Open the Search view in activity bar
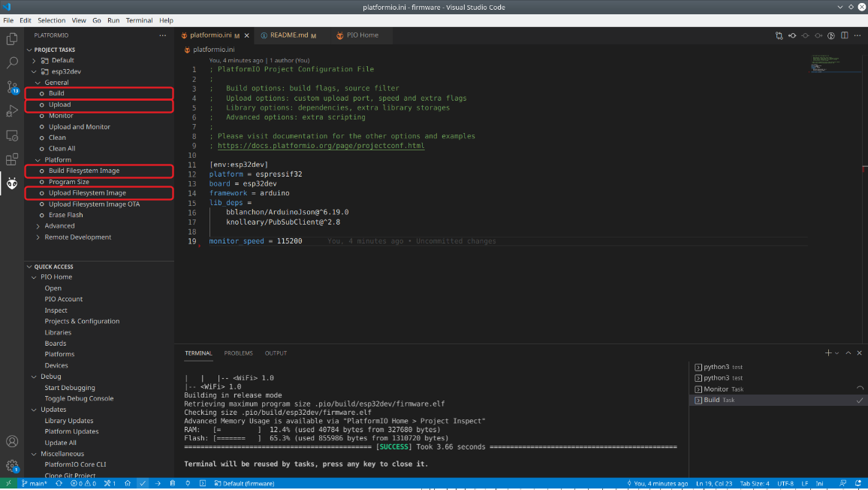This screenshot has width=868, height=490. (x=11, y=62)
